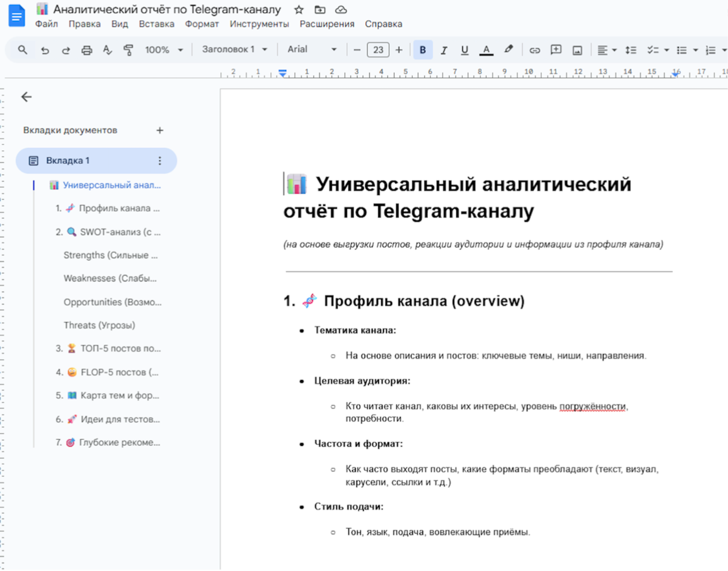Select the Вкладка 1 tab
The width and height of the screenshot is (728, 571).
[96, 161]
